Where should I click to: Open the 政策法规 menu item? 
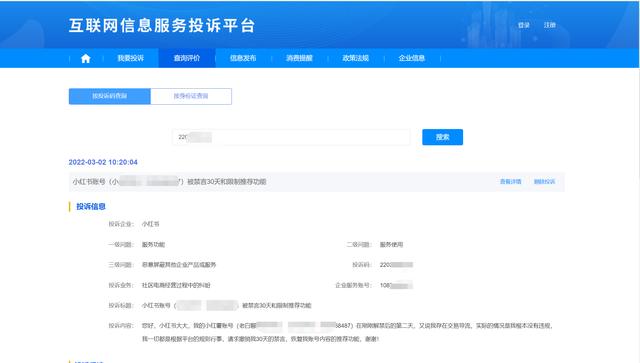pyautogui.click(x=356, y=58)
